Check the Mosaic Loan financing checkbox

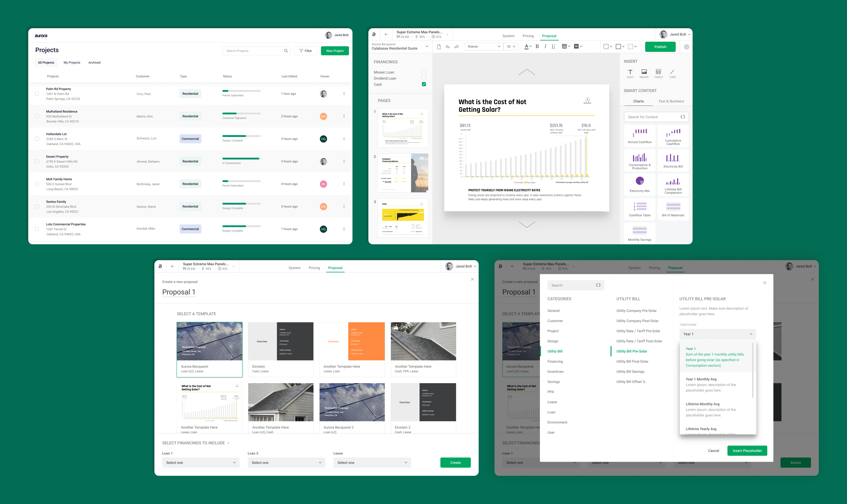click(424, 72)
